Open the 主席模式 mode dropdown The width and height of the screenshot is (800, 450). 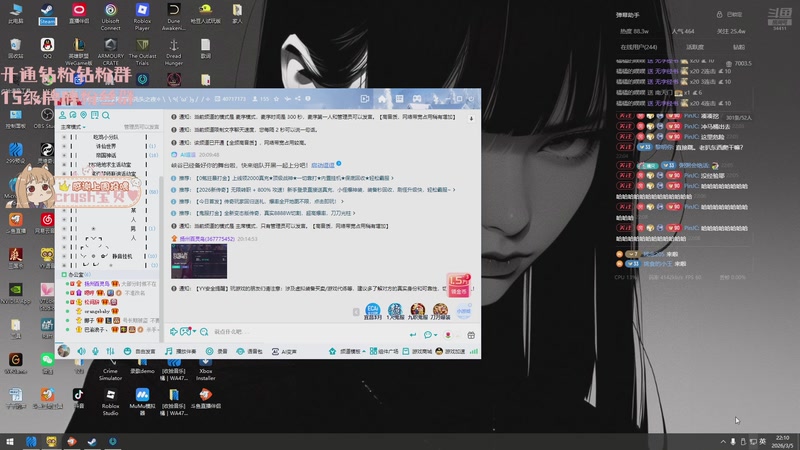[x=73, y=127]
